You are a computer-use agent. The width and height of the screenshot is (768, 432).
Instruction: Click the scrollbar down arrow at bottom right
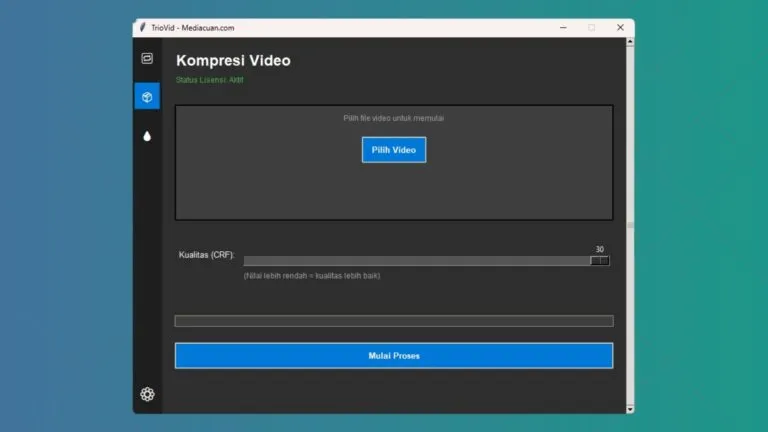point(629,408)
